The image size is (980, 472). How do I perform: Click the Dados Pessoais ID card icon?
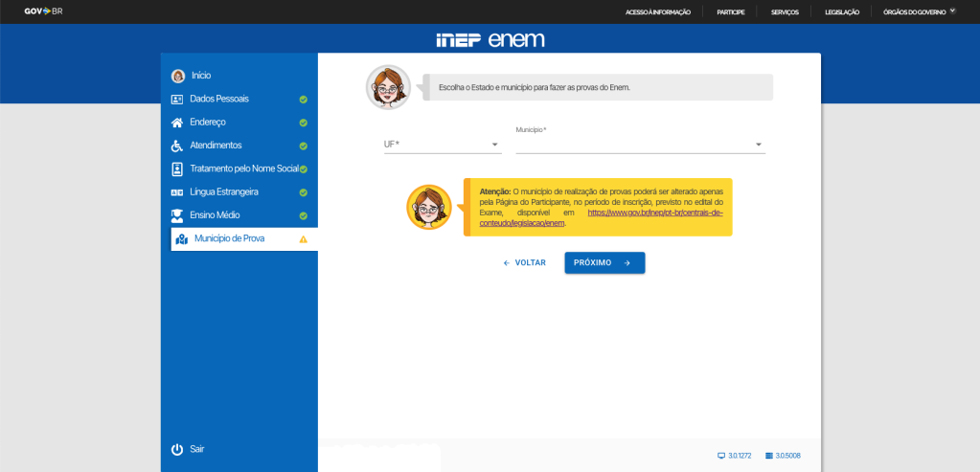click(177, 100)
